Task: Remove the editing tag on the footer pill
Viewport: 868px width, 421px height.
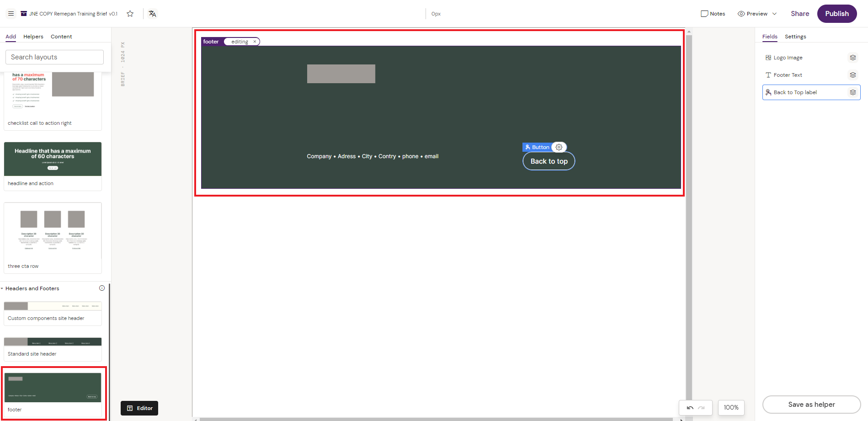Action: 255,41
